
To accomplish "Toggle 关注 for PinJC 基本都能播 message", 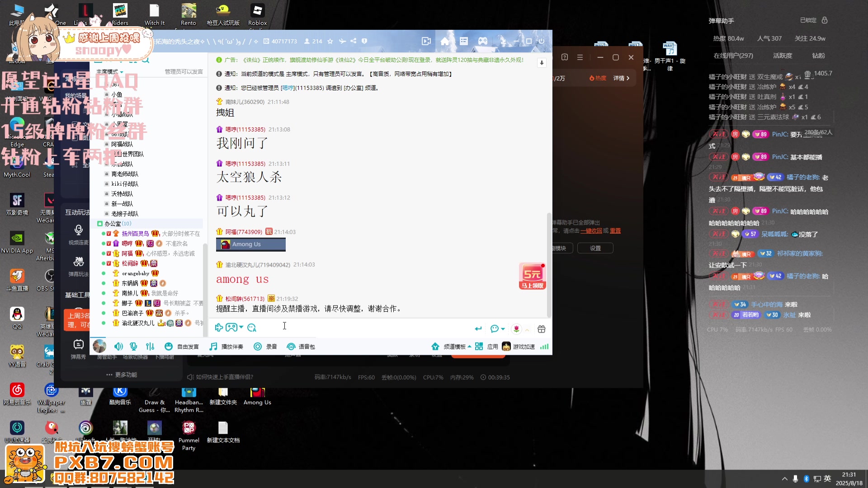I will tap(719, 157).
